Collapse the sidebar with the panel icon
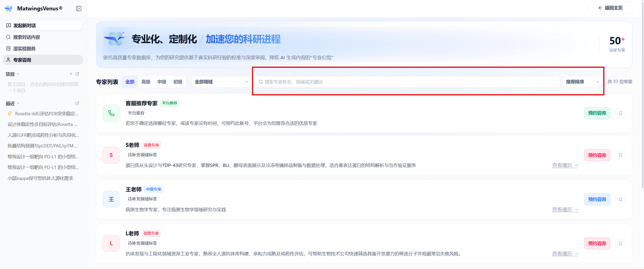 [79, 9]
